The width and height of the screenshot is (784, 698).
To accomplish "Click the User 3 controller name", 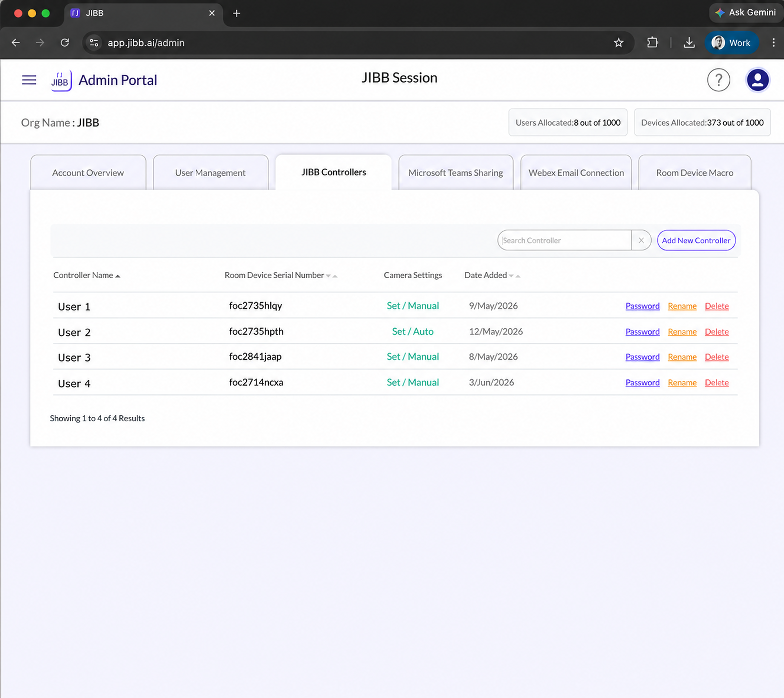I will (x=74, y=357).
